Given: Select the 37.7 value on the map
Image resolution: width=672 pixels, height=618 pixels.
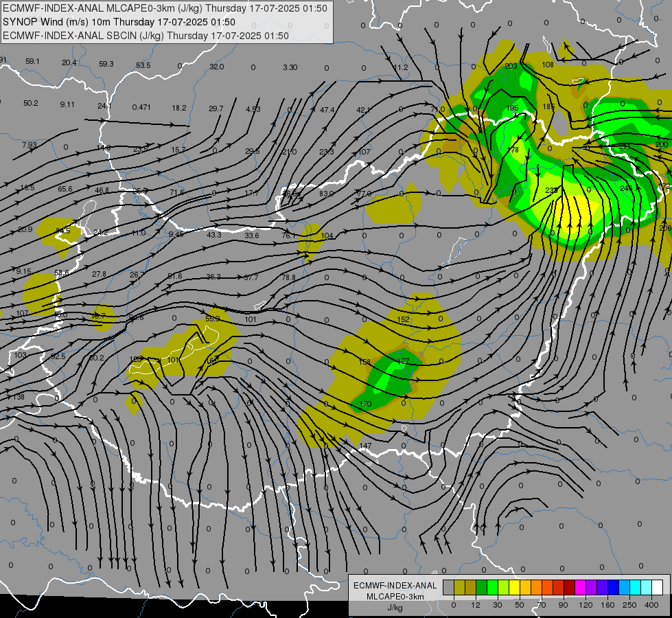Looking at the screenshot, I should pyautogui.click(x=251, y=278).
